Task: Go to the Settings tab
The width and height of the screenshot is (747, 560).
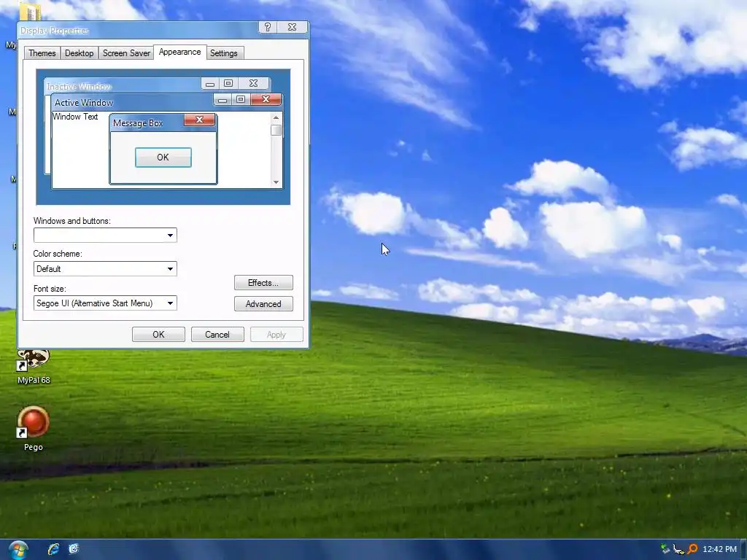Action: coord(223,52)
